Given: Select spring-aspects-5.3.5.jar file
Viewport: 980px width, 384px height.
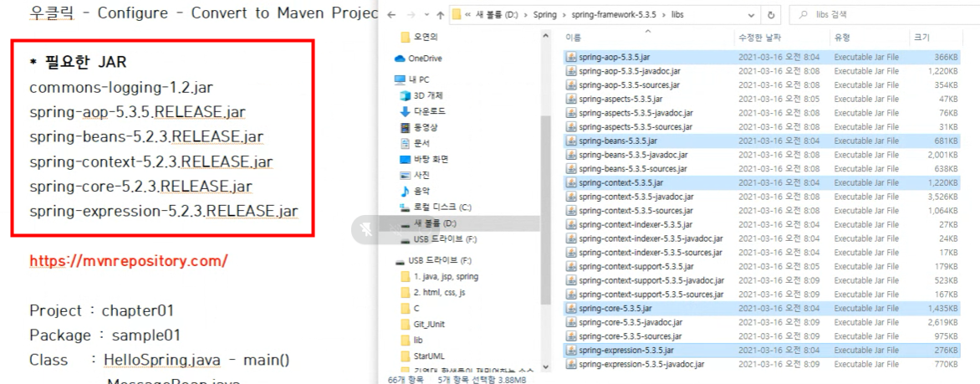Looking at the screenshot, I should pyautogui.click(x=620, y=99).
